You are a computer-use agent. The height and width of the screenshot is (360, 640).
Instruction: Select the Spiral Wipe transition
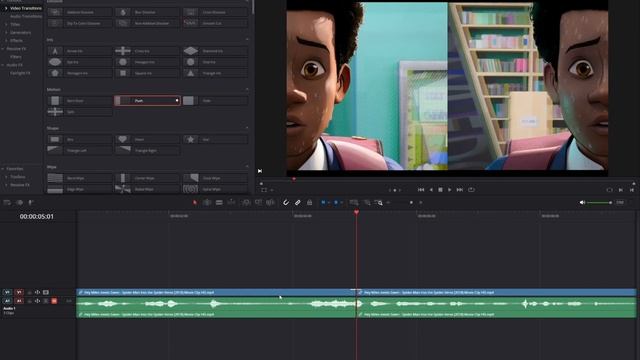[215, 189]
